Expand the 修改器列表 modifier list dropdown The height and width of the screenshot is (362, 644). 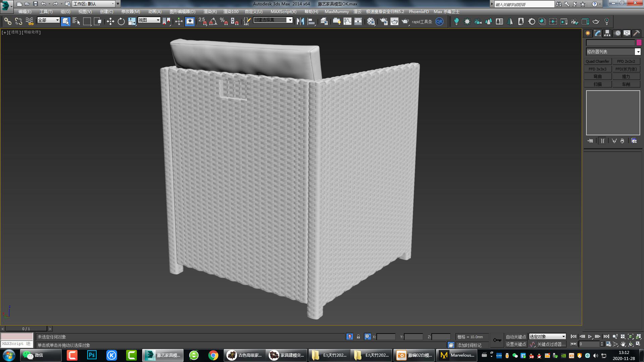[x=638, y=52]
